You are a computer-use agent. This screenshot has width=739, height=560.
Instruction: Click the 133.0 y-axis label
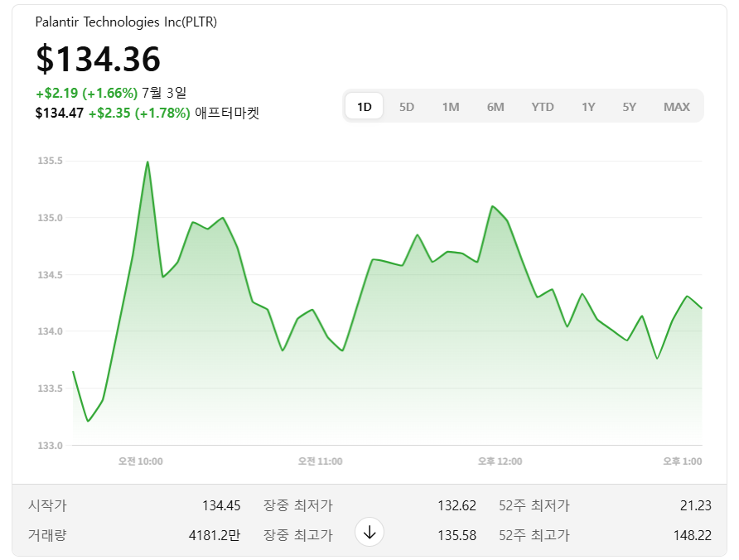[x=50, y=446]
